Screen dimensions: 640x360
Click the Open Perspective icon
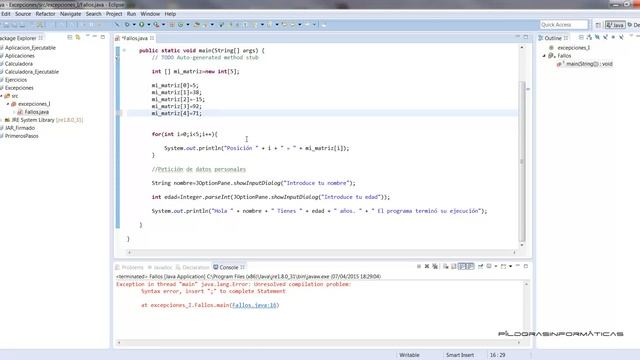(598, 25)
